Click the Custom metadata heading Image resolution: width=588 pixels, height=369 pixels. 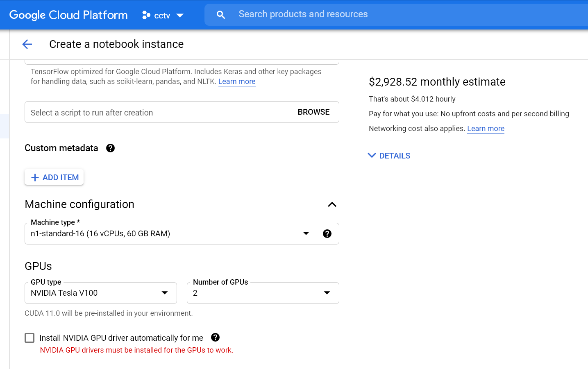tap(61, 148)
